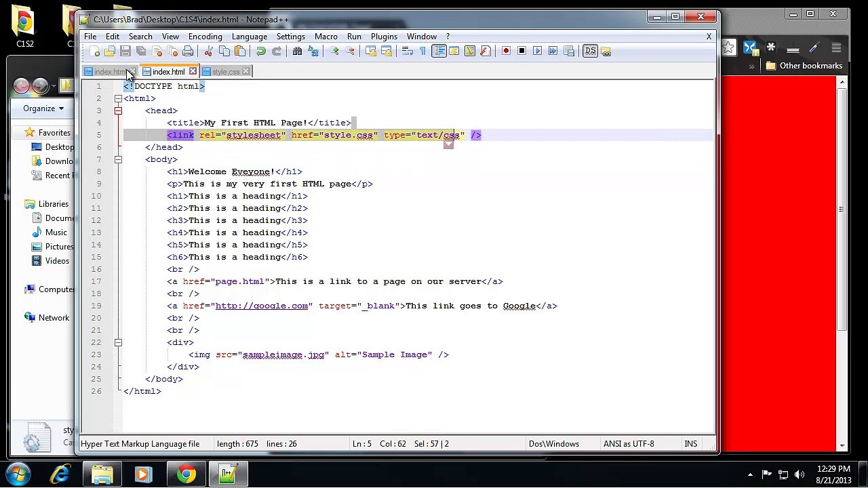Click the Redo arrow icon
Screen dimensions: 868x488
coord(277,52)
